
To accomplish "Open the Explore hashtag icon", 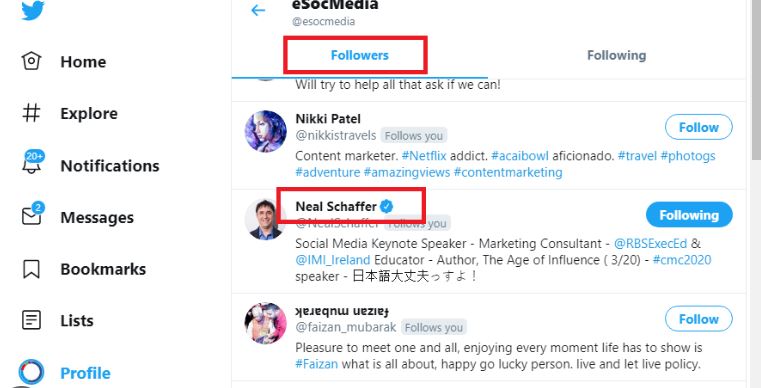I will (32, 113).
